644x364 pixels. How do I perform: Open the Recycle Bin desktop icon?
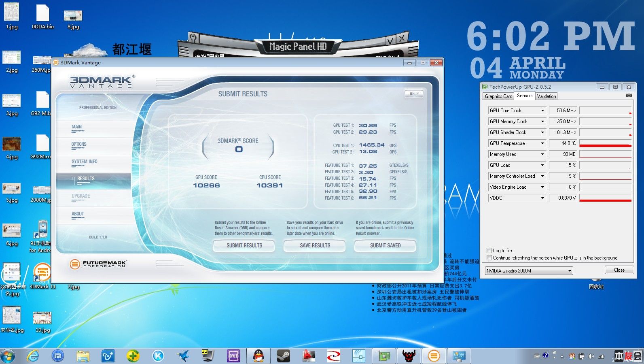point(596,283)
